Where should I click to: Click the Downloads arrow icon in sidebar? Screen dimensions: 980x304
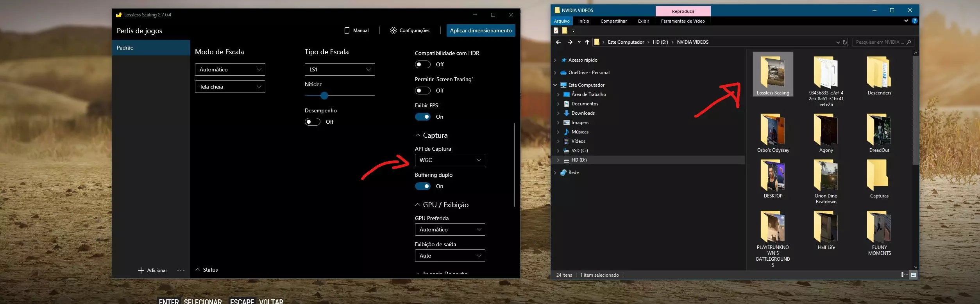pyautogui.click(x=567, y=113)
